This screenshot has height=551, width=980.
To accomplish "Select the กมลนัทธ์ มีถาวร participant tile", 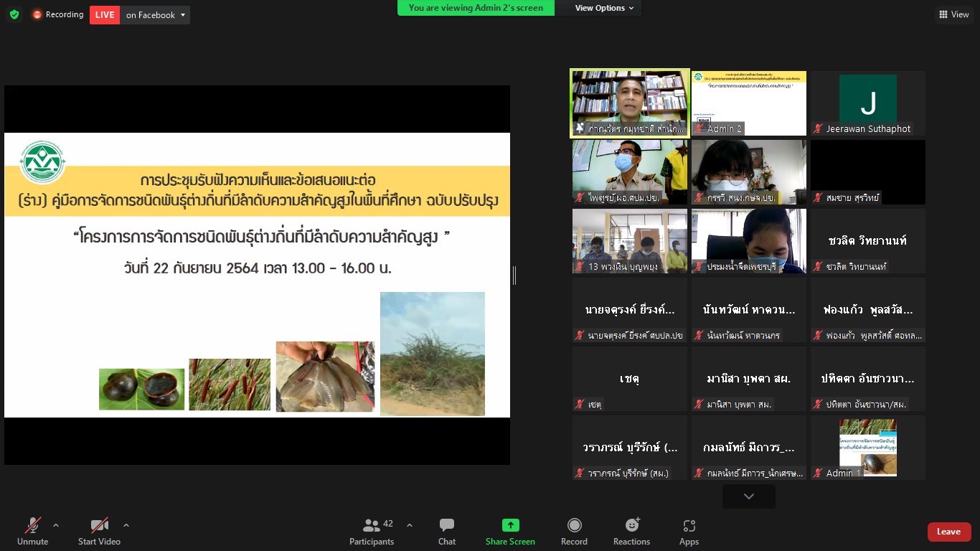I will [749, 448].
